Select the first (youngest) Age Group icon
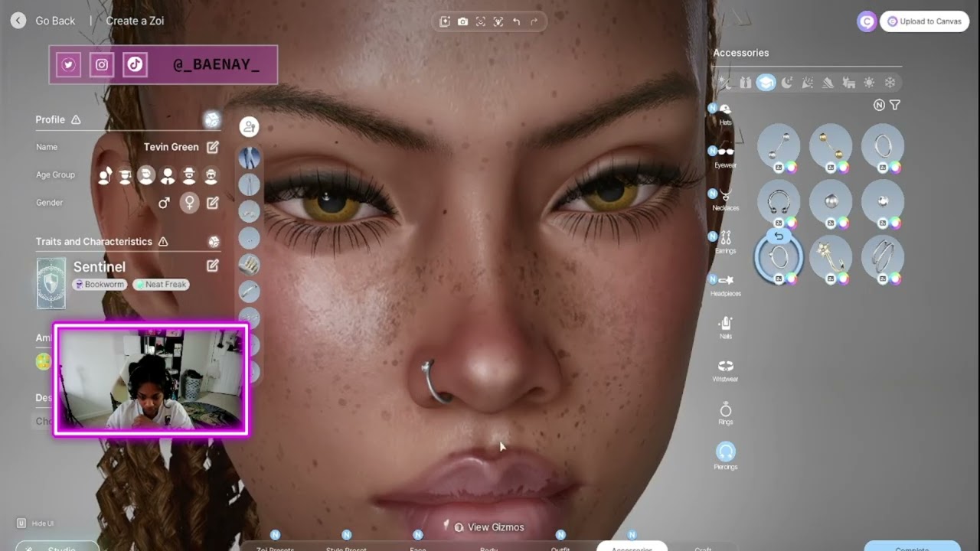 106,175
